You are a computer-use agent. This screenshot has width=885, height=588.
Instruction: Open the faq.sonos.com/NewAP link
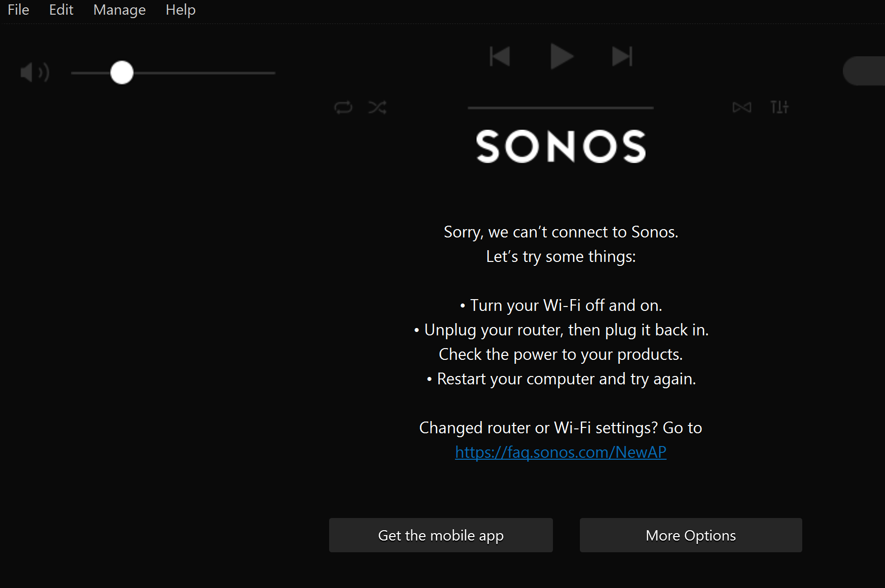click(x=561, y=452)
